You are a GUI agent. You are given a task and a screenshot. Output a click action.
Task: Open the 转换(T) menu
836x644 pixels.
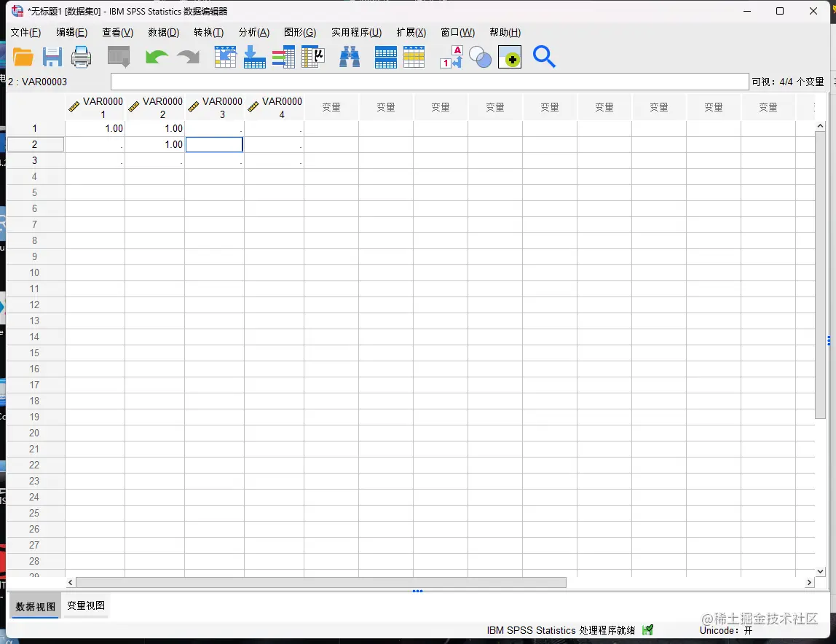[x=209, y=33]
